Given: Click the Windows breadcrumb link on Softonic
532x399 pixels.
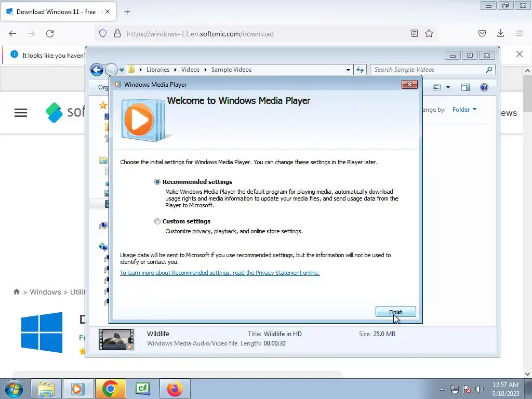Looking at the screenshot, I should [46, 292].
